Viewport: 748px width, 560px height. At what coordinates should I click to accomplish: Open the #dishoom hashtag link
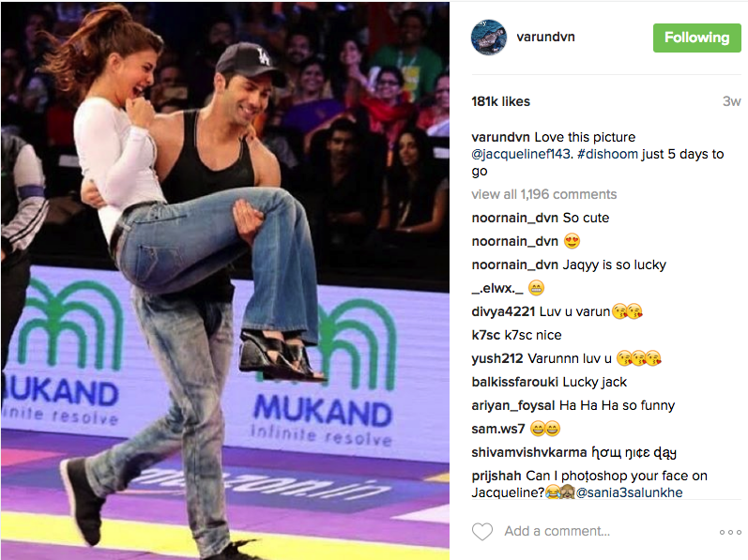[x=607, y=154]
